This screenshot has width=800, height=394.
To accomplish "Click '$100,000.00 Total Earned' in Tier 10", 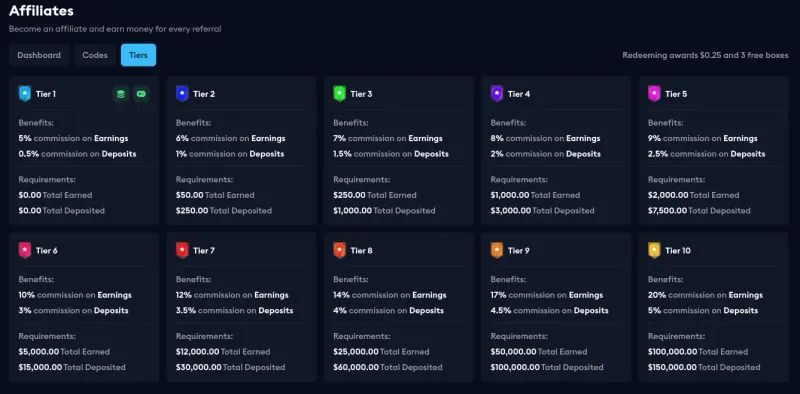I will [x=698, y=352].
